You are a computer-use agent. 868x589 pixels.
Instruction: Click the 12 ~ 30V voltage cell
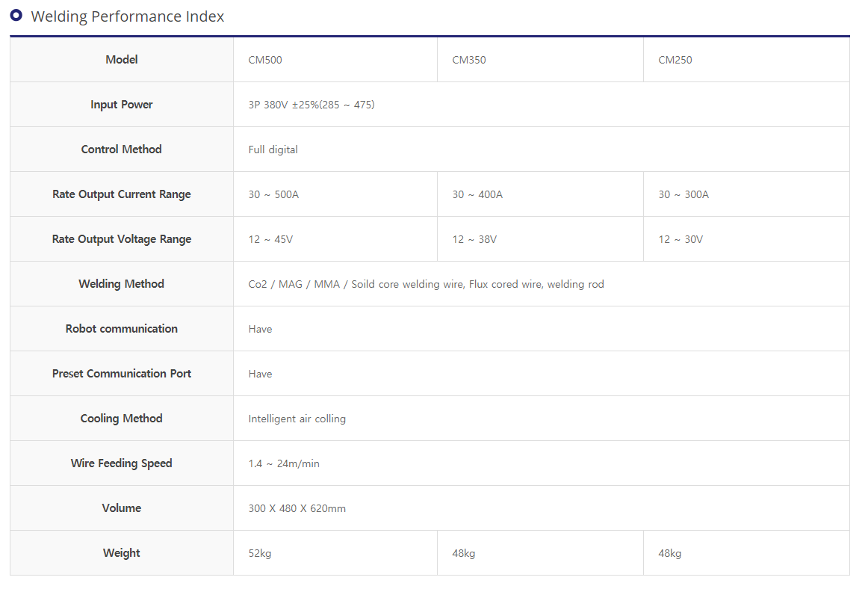point(746,239)
